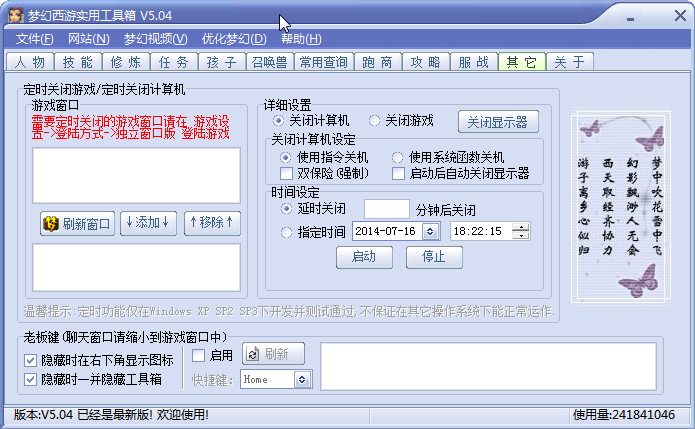Switch to the 关于 tab
The width and height of the screenshot is (695, 429).
570,62
